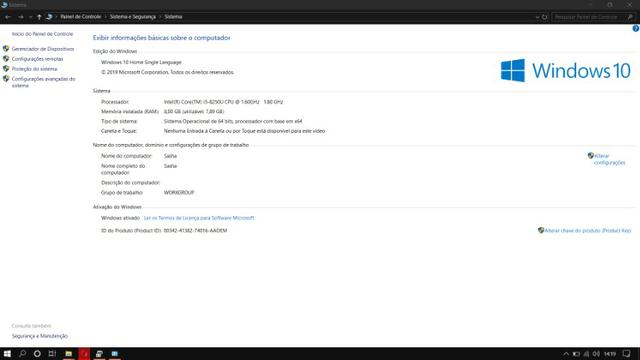The height and width of the screenshot is (360, 640).
Task: Click the network icon in system tray
Action: pyautogui.click(x=587, y=354)
